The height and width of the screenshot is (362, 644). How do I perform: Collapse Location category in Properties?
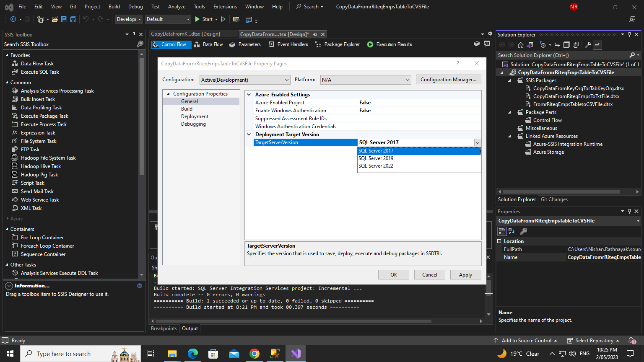coord(499,241)
